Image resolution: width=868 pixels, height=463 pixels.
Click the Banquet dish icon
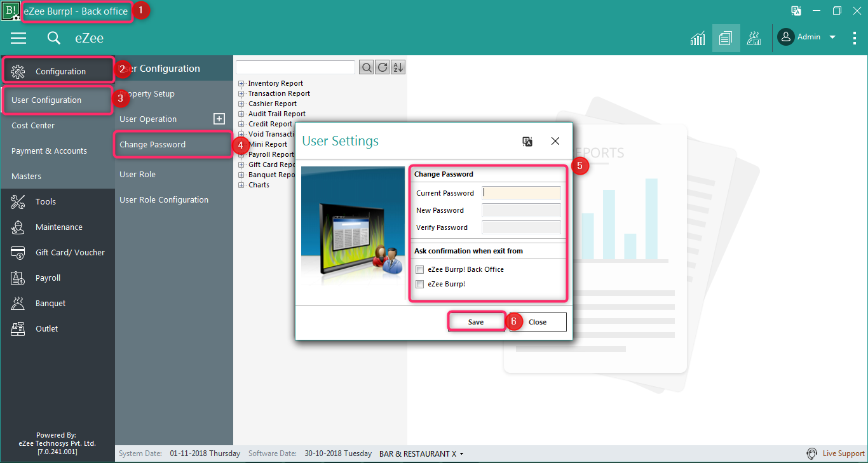pyautogui.click(x=18, y=303)
